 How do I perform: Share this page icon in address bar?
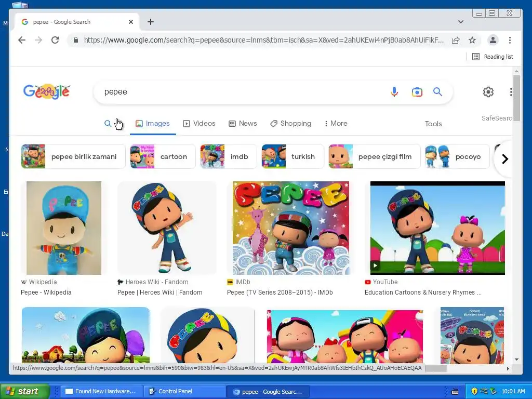tap(456, 40)
